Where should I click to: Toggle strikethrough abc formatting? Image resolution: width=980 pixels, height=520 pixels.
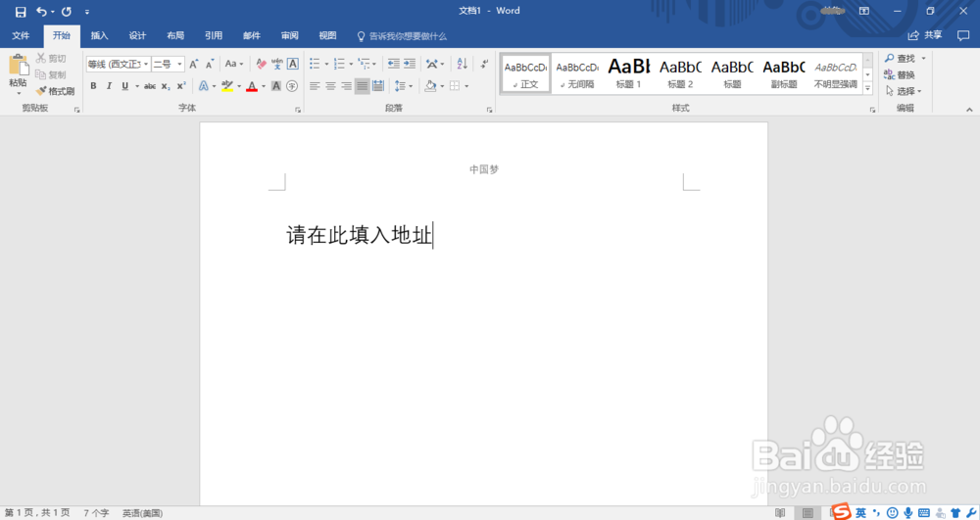click(x=150, y=86)
